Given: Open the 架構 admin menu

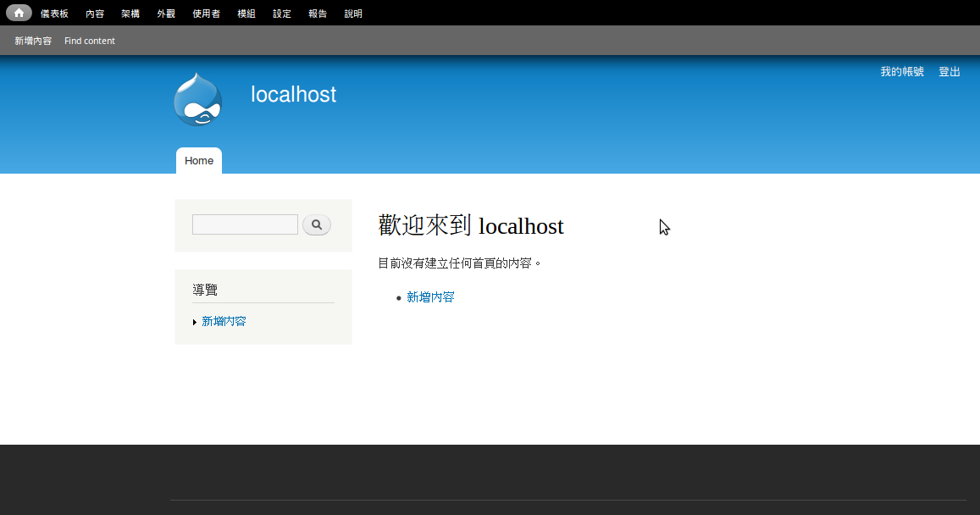Looking at the screenshot, I should tap(130, 13).
